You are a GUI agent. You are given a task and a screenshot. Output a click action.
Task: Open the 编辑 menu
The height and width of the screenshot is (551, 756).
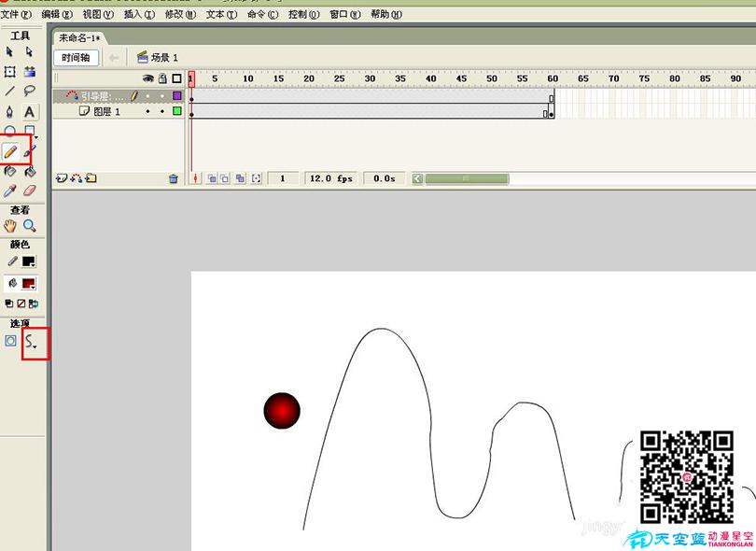pos(57,14)
